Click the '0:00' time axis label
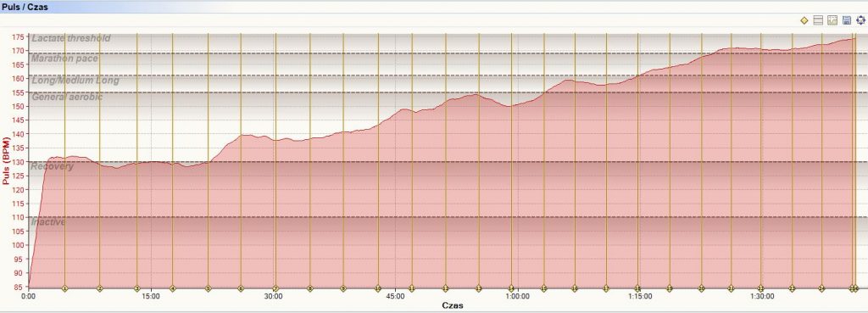868x313 pixels. click(x=28, y=296)
